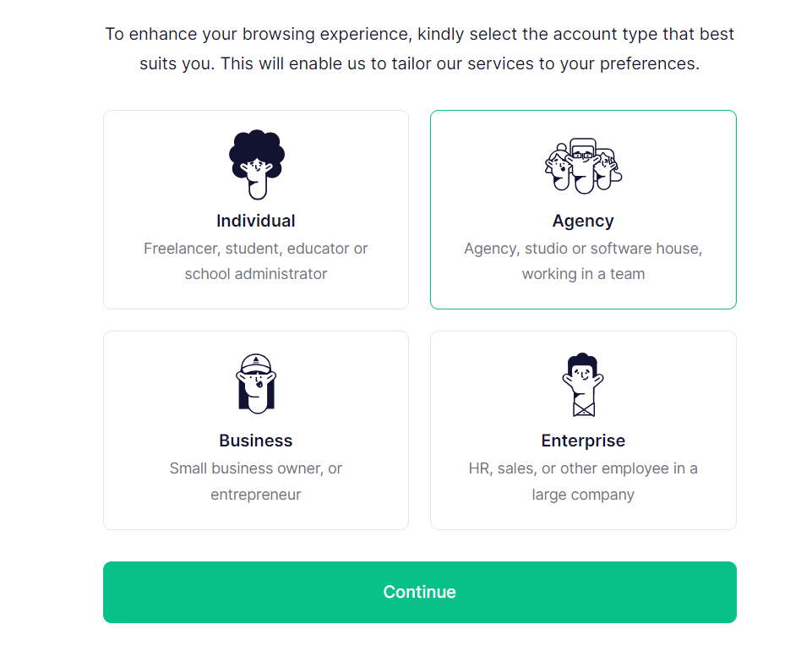This screenshot has width=812, height=646.
Task: Click the "Agency" heading text
Action: pos(583,221)
